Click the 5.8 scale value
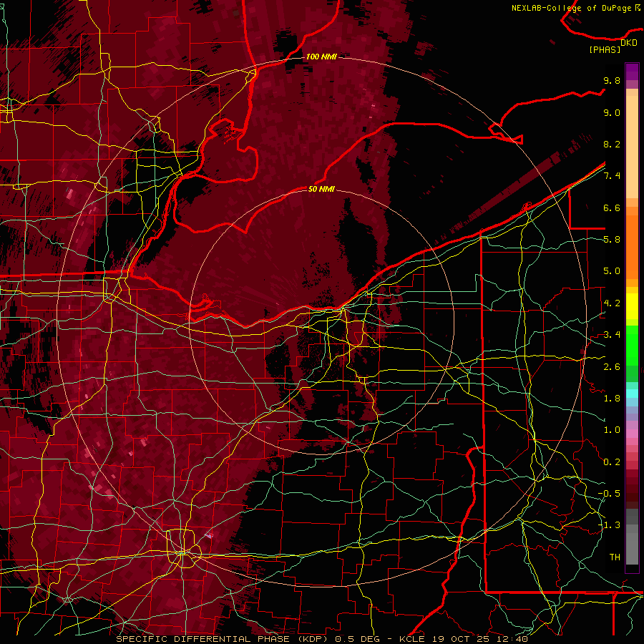The image size is (644, 644). click(612, 240)
